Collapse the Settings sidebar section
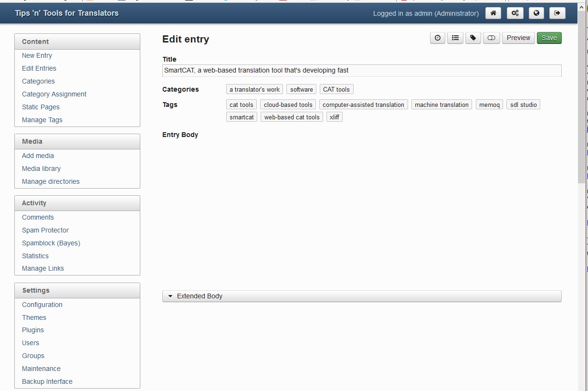The height and width of the screenshot is (391, 588). (36, 290)
